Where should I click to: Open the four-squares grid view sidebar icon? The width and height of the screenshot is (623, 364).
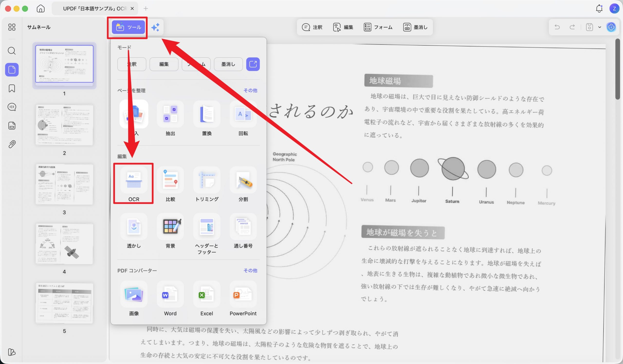pyautogui.click(x=12, y=27)
